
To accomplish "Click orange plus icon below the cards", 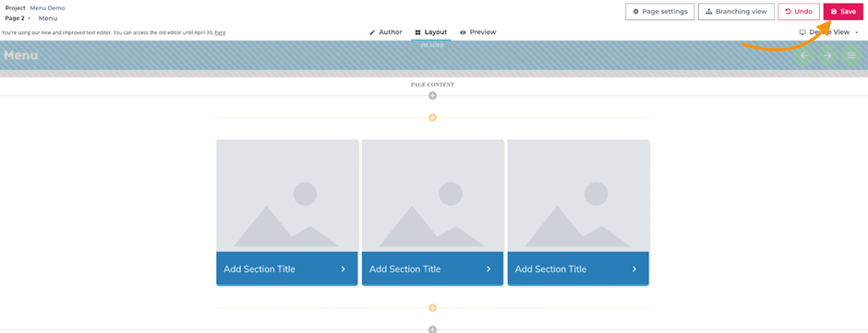I will coord(432,307).
